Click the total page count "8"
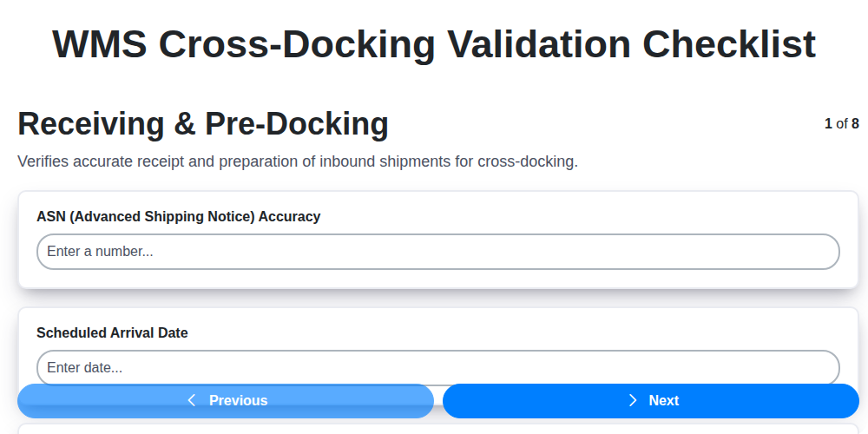The width and height of the screenshot is (868, 434). pyautogui.click(x=855, y=124)
